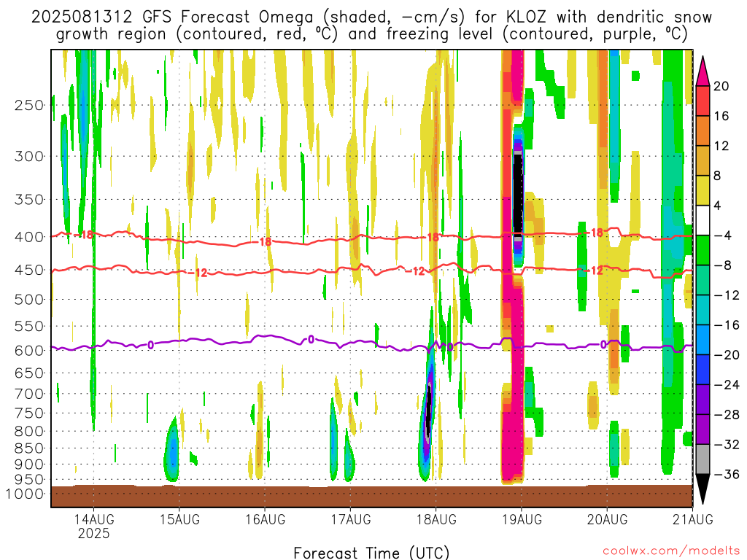Select the 900 pressure level label
Viewport: 747px width, 560px height.
point(29,464)
